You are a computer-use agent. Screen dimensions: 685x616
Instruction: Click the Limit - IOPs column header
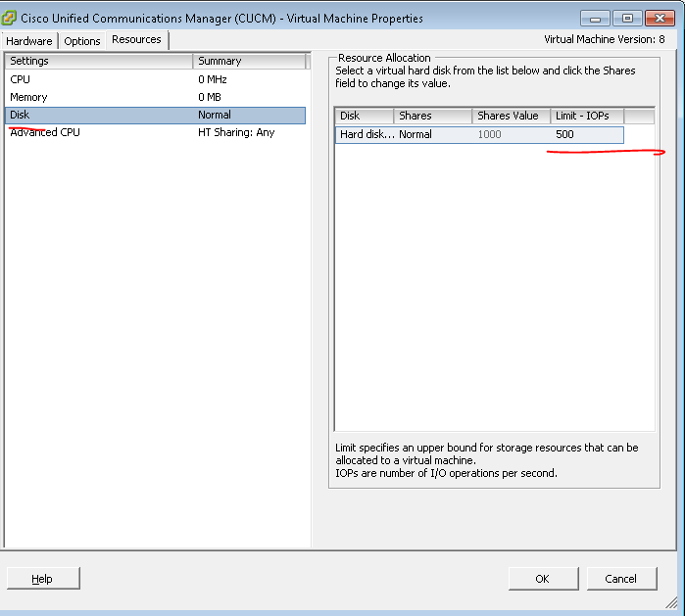pos(587,116)
